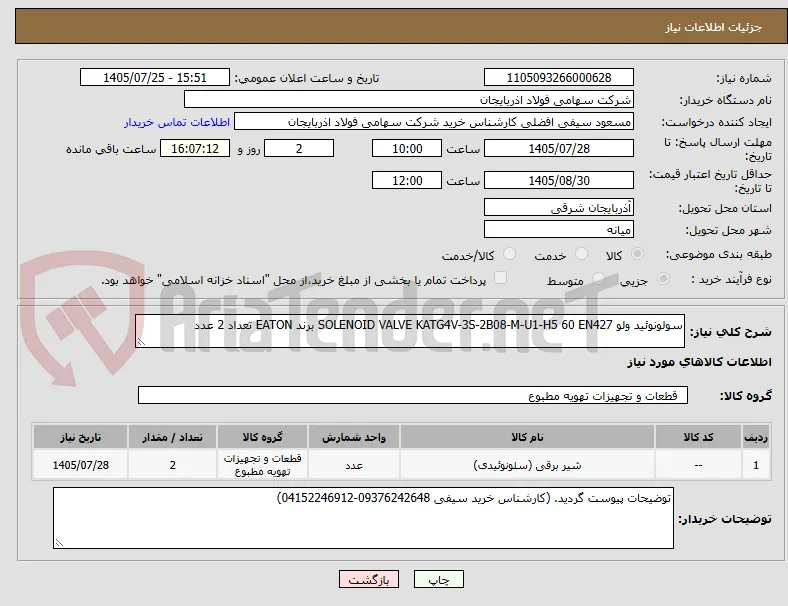Viewport: 788px width, 606px height.
Task: Click the شیر برقی (سلونوئیدی) table cell
Action: (527, 465)
